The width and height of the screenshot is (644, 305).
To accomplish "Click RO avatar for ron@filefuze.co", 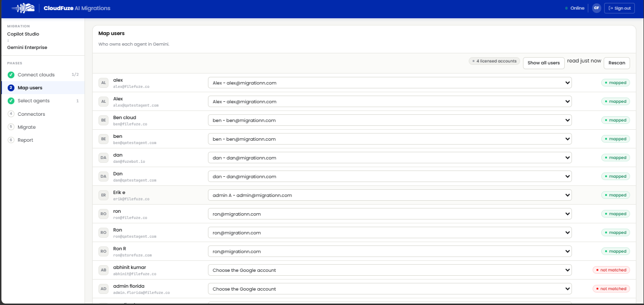I will (x=103, y=214).
